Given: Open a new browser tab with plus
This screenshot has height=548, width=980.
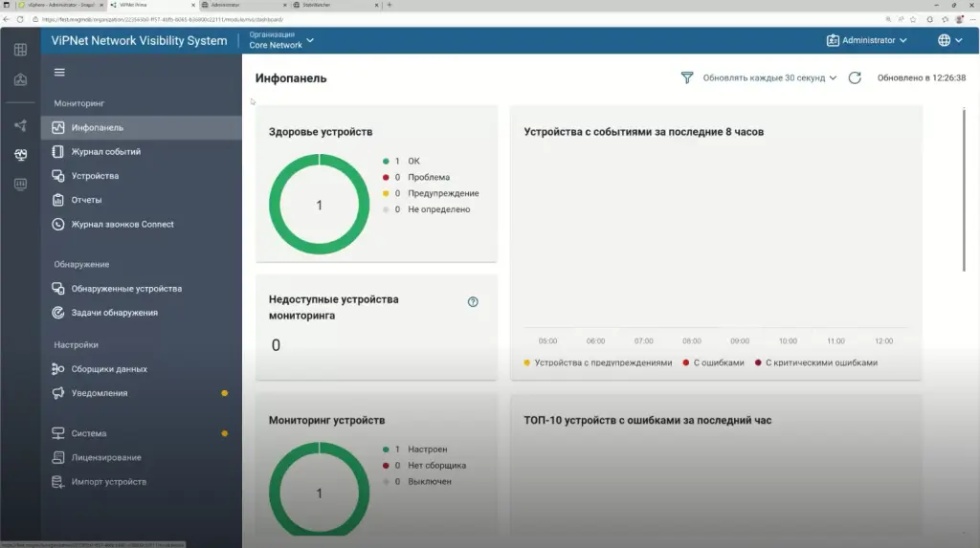Looking at the screenshot, I should point(390,5).
